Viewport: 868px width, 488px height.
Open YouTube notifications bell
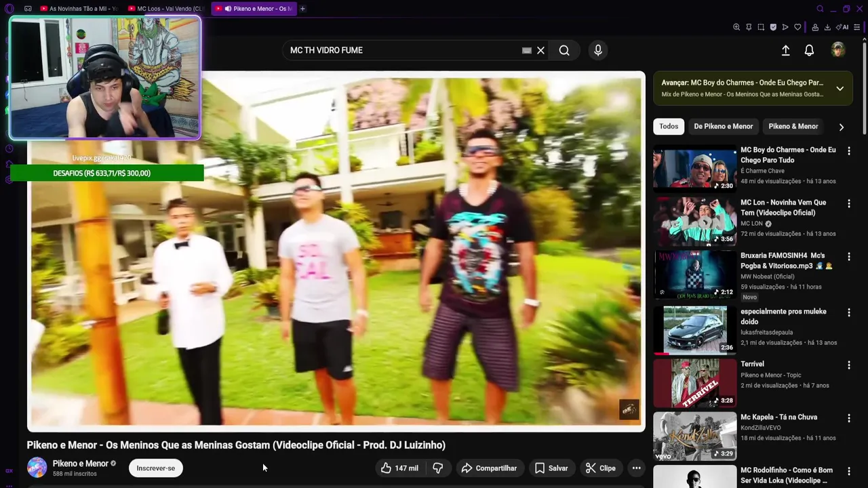[x=809, y=50]
